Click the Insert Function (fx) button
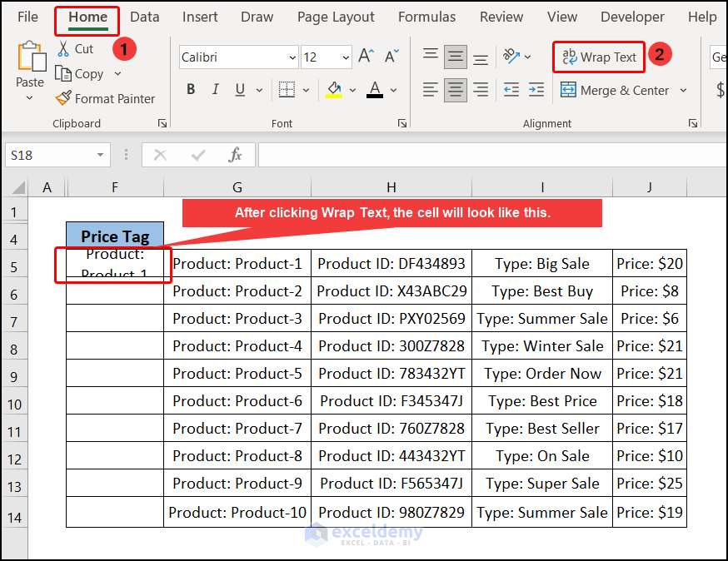 pos(234,154)
